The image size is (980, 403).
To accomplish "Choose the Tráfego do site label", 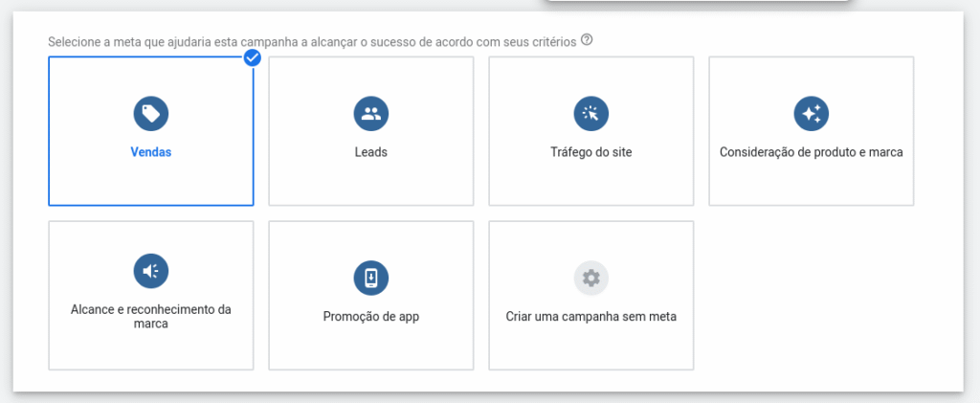I will coord(591,152).
